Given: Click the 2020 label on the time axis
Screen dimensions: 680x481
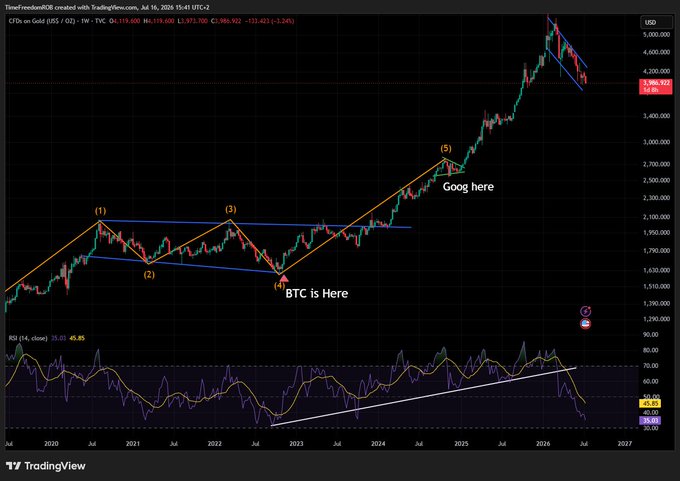Looking at the screenshot, I should [51, 444].
